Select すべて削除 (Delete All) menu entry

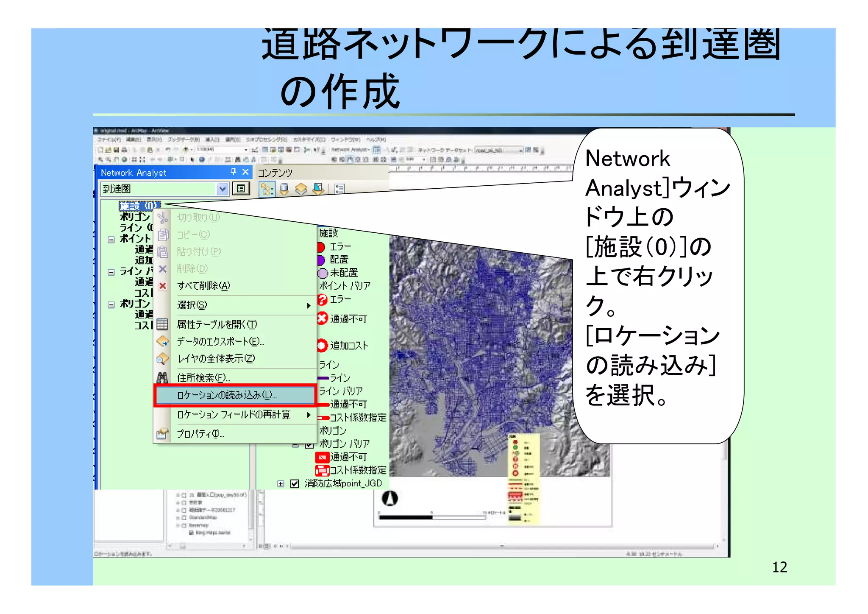235,286
